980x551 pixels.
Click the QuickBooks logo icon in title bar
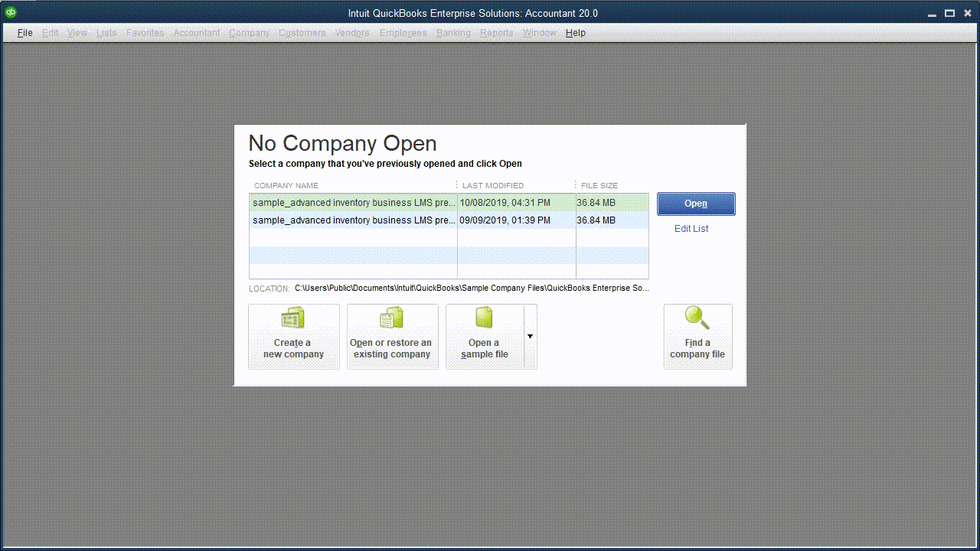[x=11, y=12]
